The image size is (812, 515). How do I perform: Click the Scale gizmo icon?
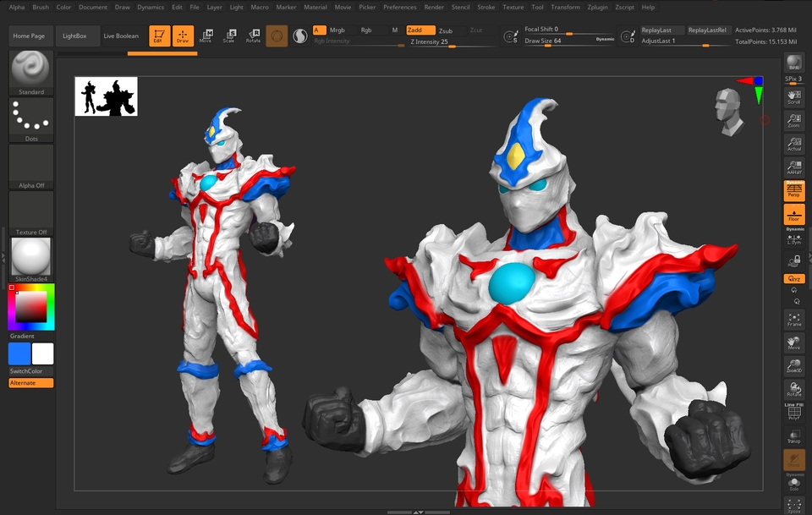click(229, 36)
